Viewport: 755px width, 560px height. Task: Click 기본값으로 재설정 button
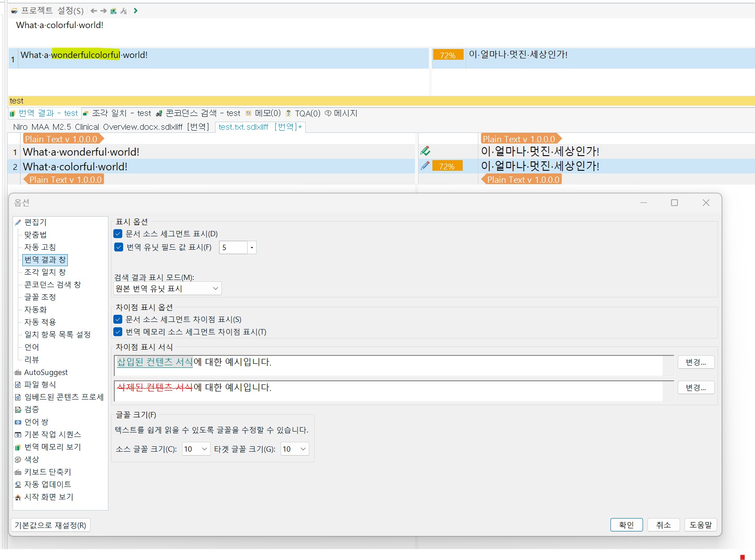click(50, 525)
